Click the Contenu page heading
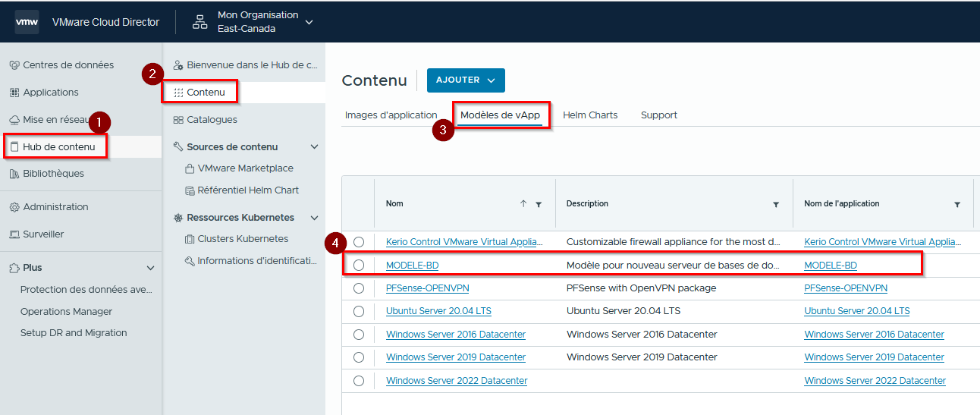980x415 pixels. coord(375,80)
